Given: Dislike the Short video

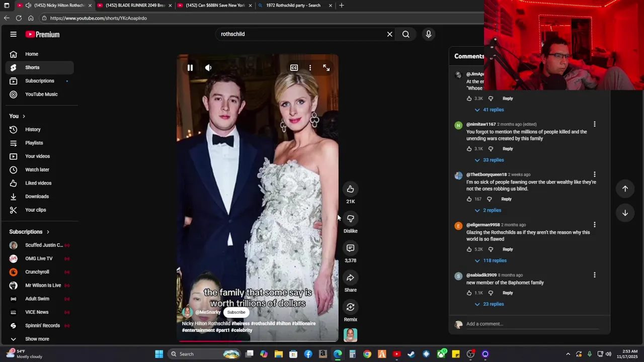Looking at the screenshot, I should [x=351, y=219].
